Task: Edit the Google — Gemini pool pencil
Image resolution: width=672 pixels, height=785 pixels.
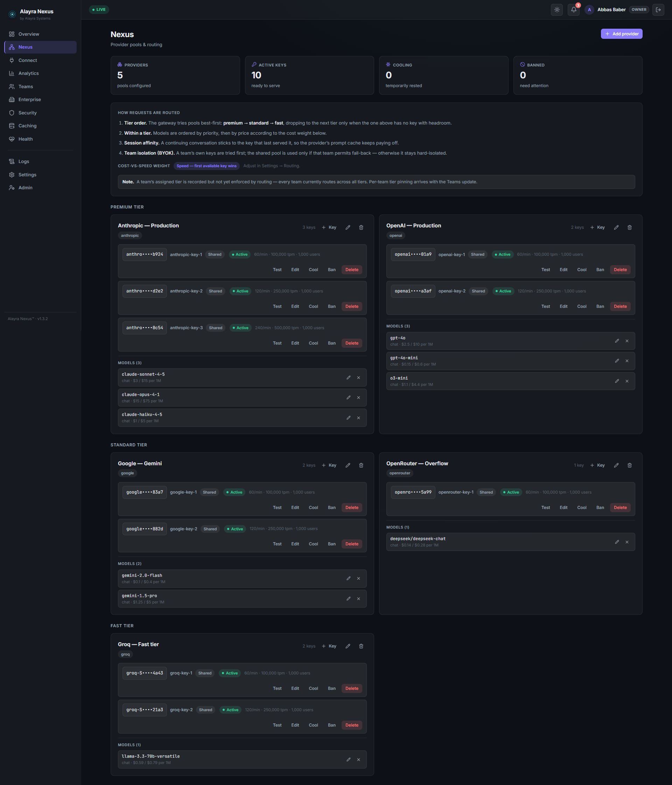Action: pos(348,465)
